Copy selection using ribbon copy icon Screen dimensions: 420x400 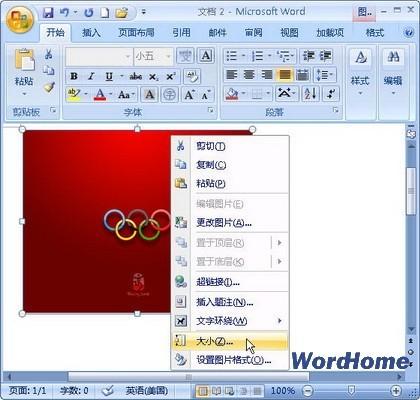pos(49,71)
